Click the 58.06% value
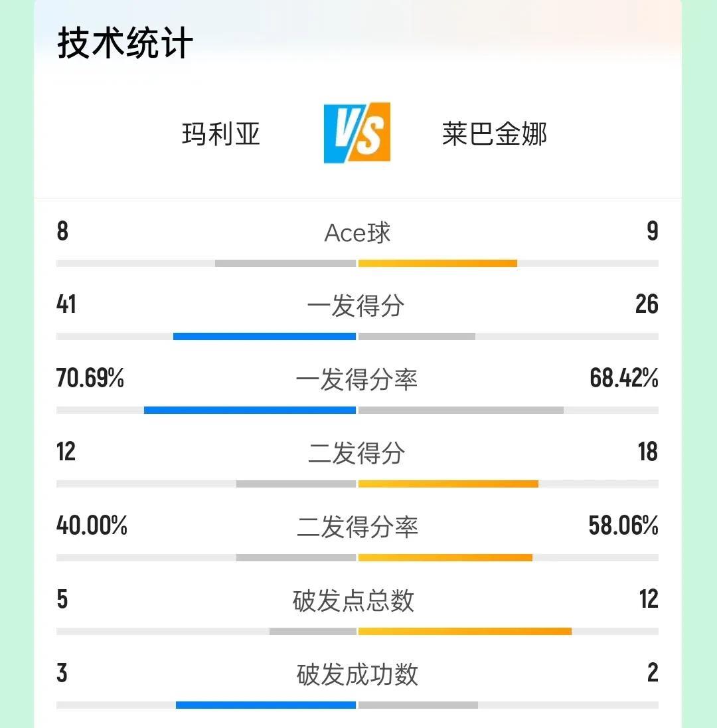The width and height of the screenshot is (717, 728). coord(623,525)
